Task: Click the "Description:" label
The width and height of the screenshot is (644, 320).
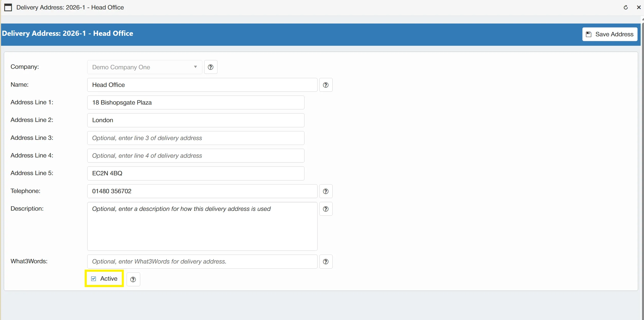Action: click(27, 209)
